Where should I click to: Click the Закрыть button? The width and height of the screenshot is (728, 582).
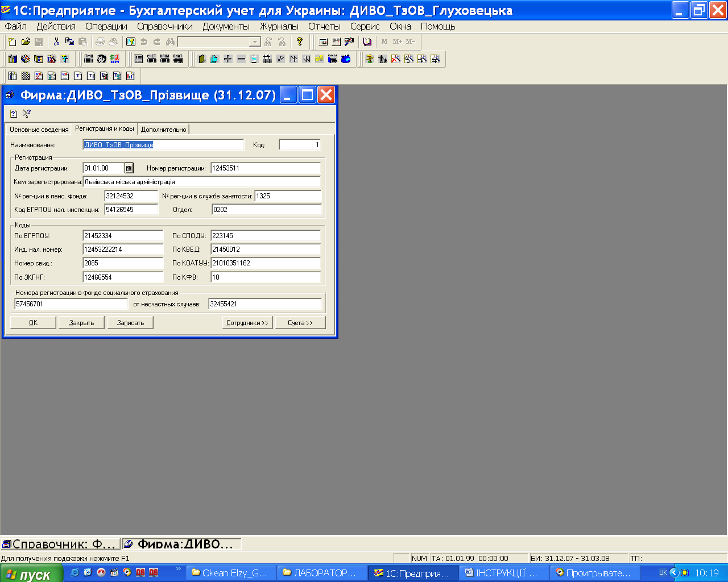[82, 323]
